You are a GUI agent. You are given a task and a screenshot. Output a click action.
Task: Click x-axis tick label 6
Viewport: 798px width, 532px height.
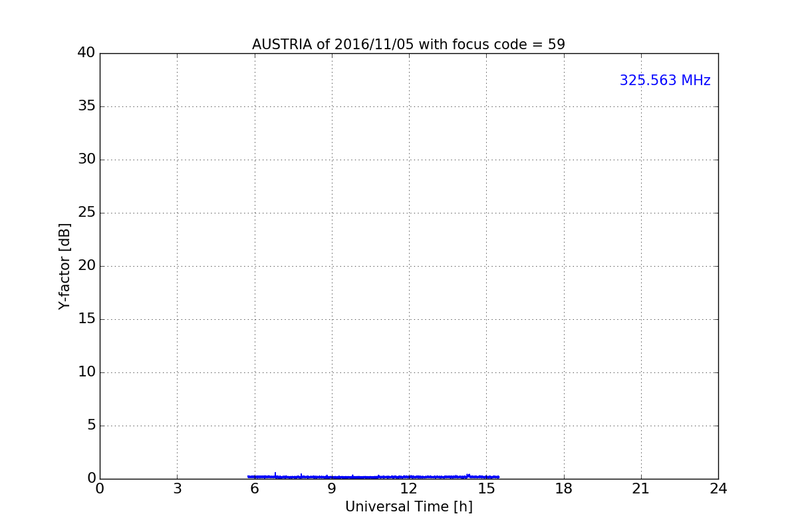254,489
